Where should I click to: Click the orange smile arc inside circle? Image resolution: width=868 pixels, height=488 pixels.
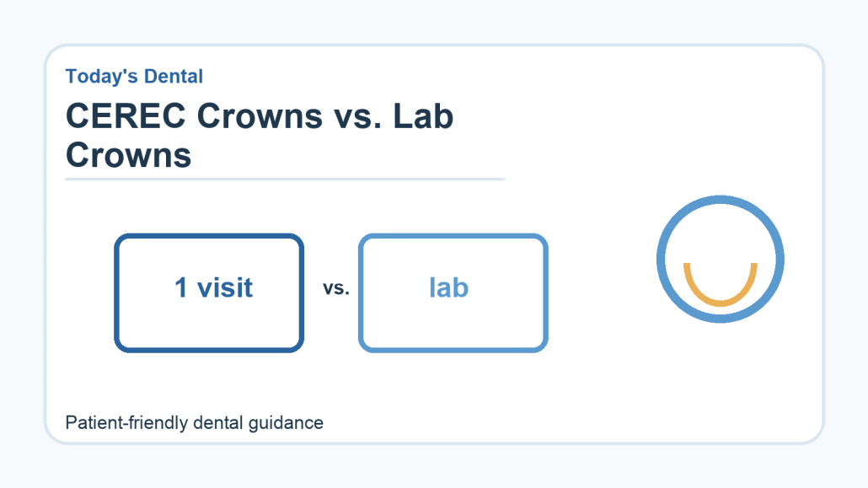tap(721, 285)
